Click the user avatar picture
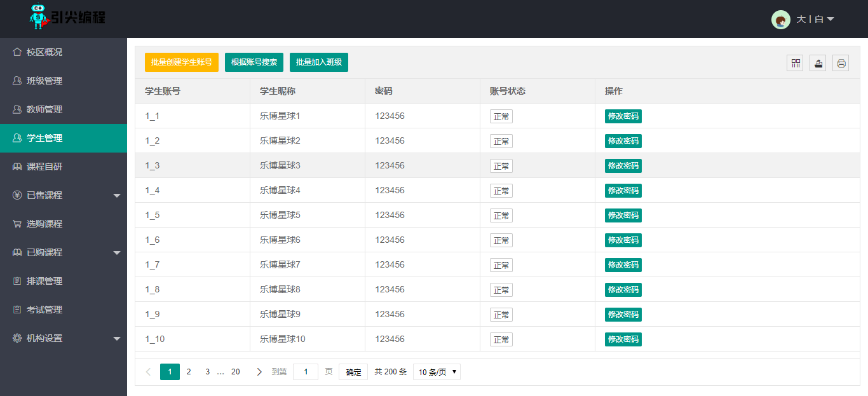868x396 pixels. click(780, 20)
